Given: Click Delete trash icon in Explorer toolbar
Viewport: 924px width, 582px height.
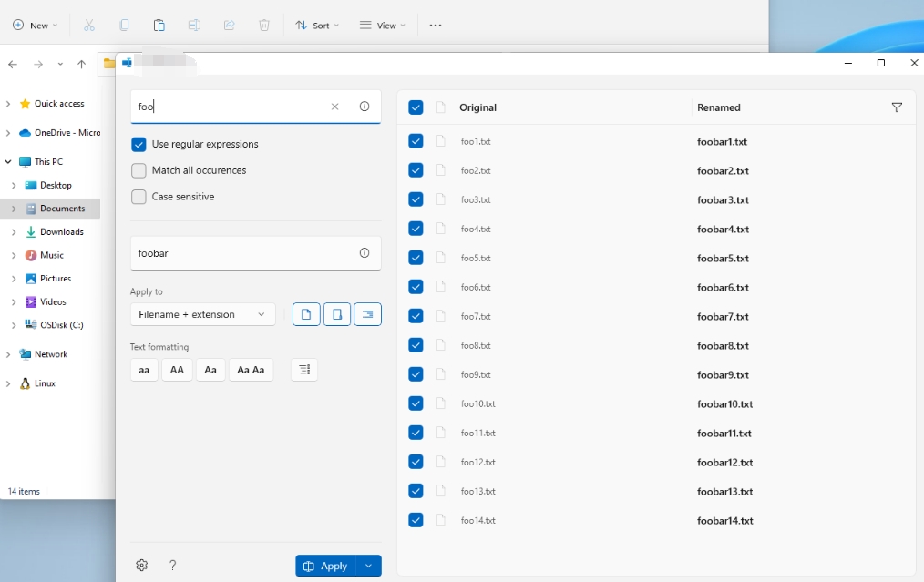Looking at the screenshot, I should (264, 26).
